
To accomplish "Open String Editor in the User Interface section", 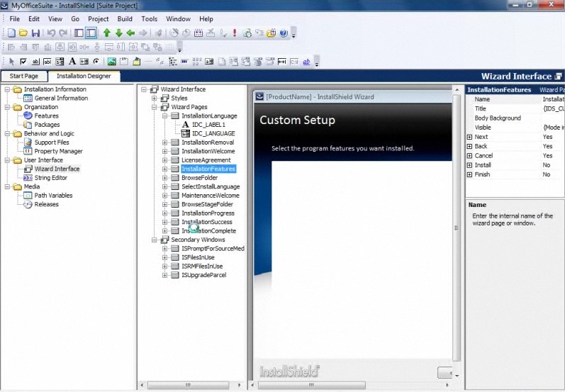I will point(51,178).
